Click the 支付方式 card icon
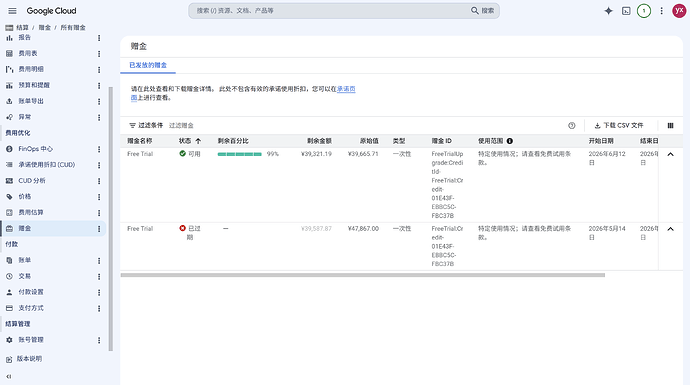Screen dimensions: 690x385 pyautogui.click(x=9, y=308)
